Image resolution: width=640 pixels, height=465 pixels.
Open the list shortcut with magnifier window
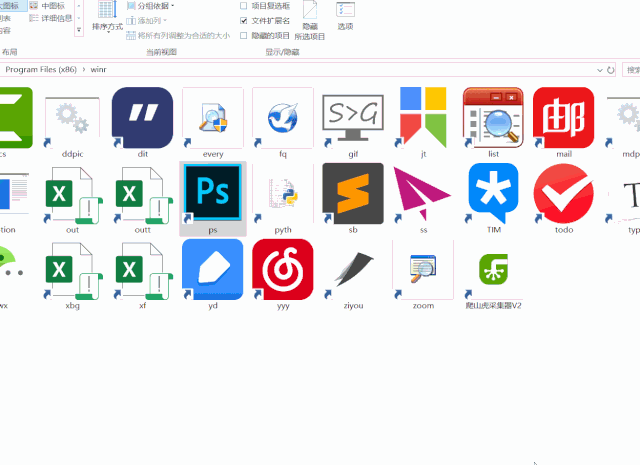[x=493, y=122]
